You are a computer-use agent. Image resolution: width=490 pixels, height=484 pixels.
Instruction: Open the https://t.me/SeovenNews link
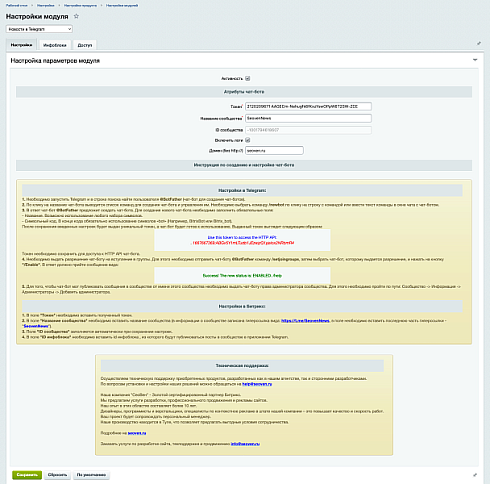tap(305, 321)
